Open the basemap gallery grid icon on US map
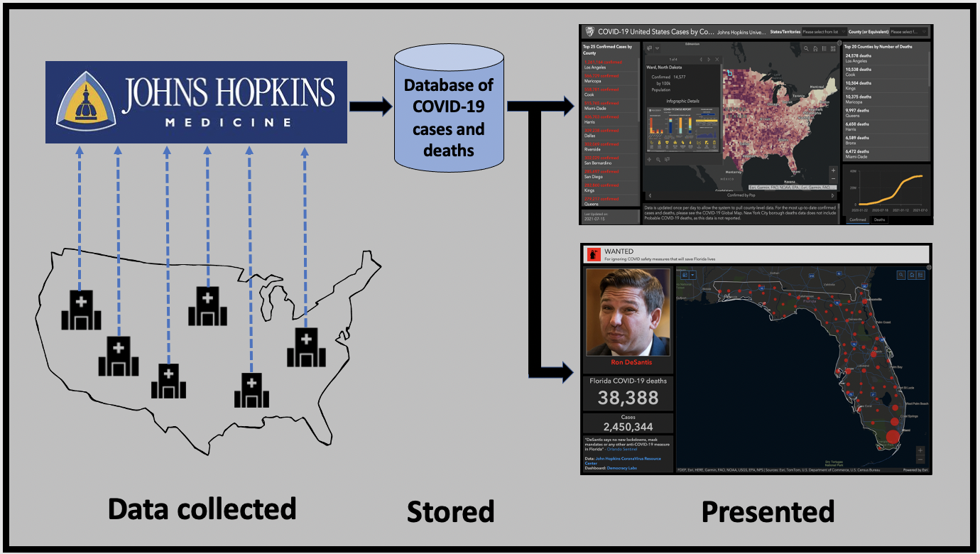 pos(833,49)
